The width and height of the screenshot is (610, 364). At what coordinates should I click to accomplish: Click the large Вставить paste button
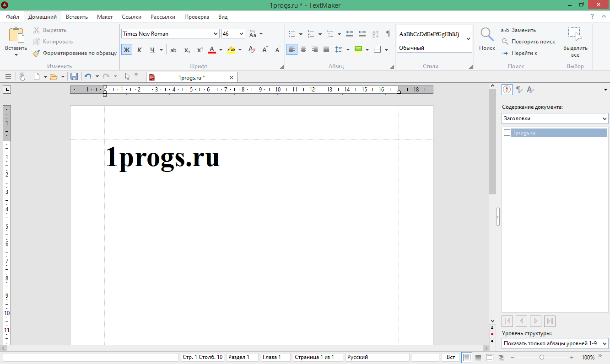tap(16, 41)
